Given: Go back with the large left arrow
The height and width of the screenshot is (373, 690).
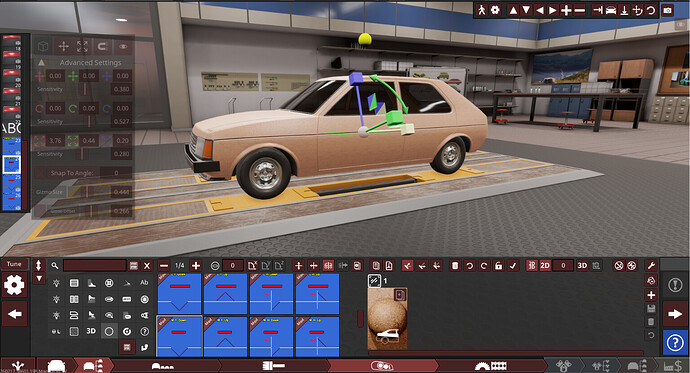Looking at the screenshot, I should coord(15,314).
